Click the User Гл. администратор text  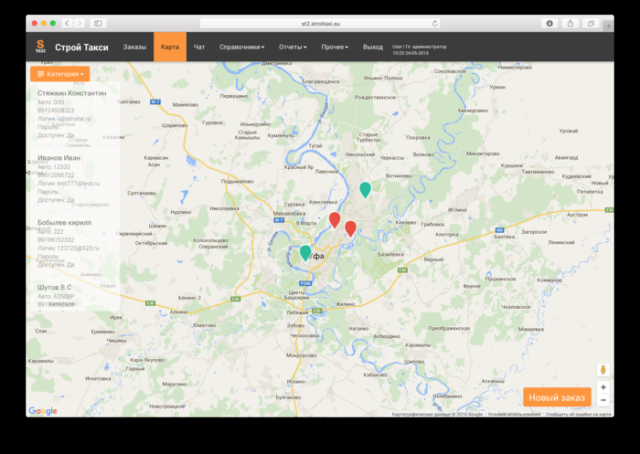[x=419, y=47]
